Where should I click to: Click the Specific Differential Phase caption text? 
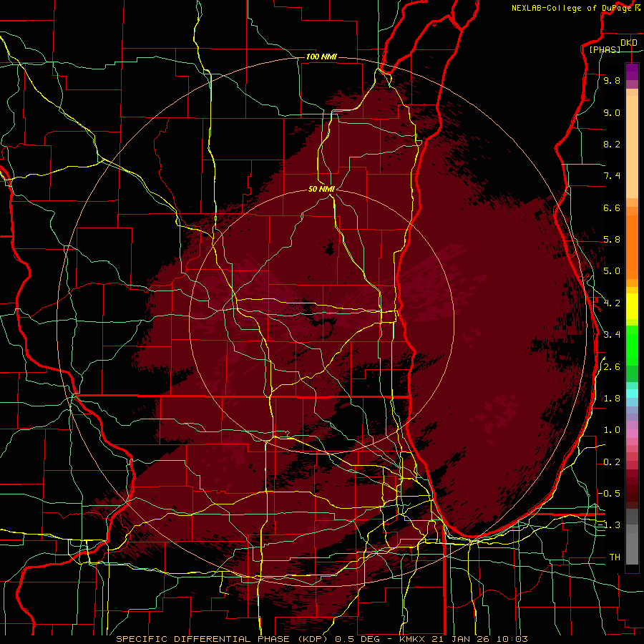coord(321,639)
